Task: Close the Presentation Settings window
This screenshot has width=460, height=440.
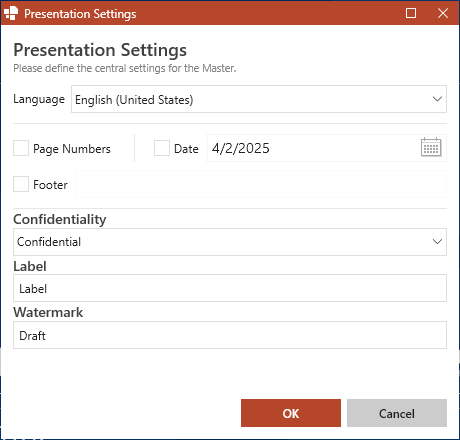Action: (x=443, y=13)
